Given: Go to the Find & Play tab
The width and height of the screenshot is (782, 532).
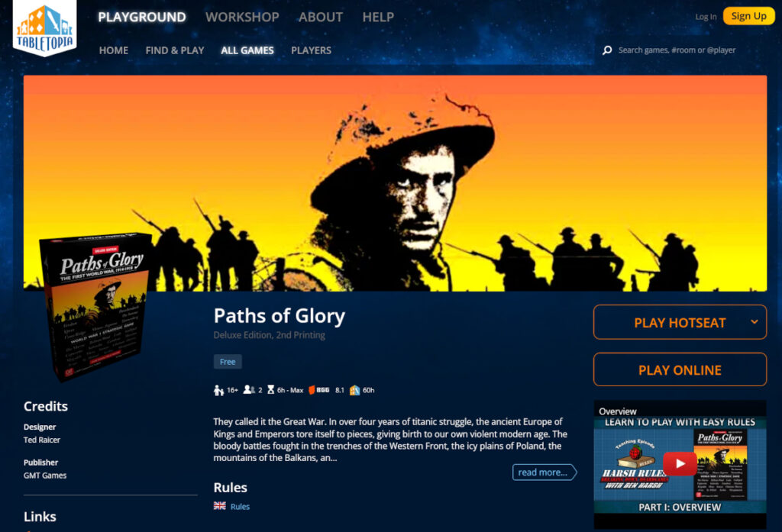Looking at the screenshot, I should click(175, 50).
